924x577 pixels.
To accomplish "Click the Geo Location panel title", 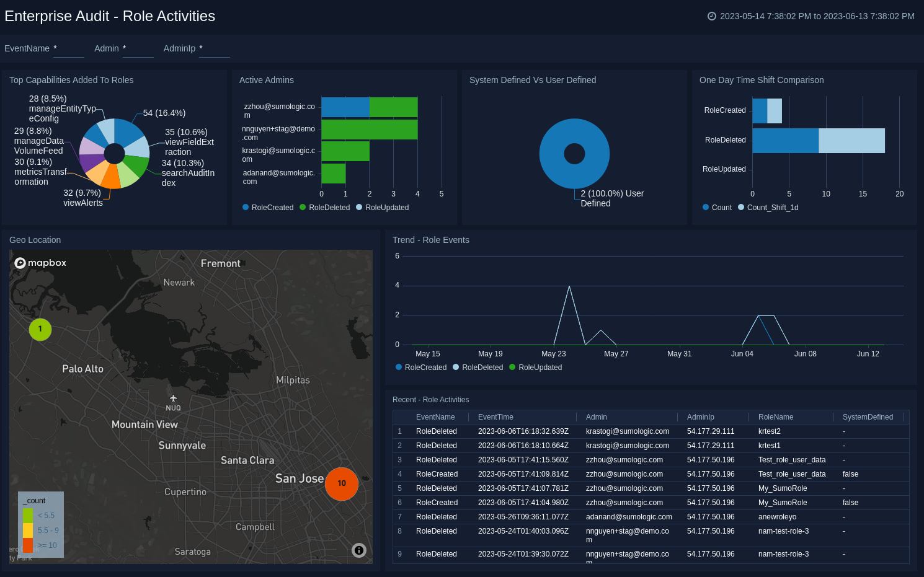I will tap(35, 240).
